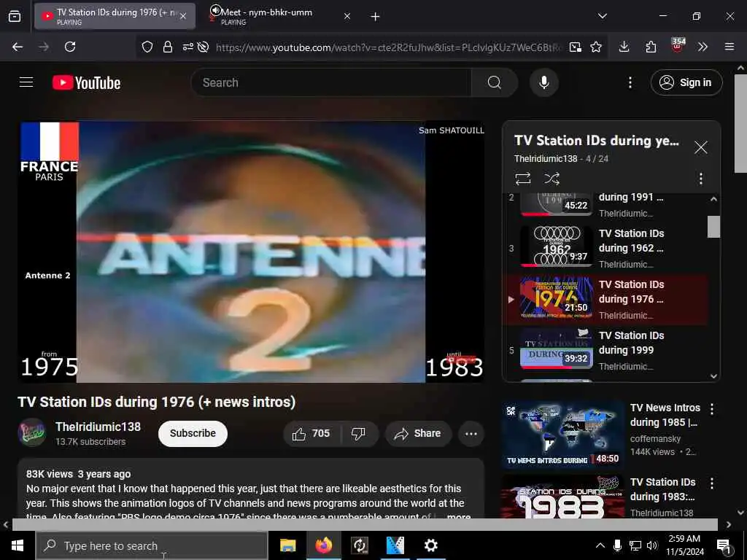Open playlist panel three-dot options
Viewport: 747px width, 560px height.
701,179
